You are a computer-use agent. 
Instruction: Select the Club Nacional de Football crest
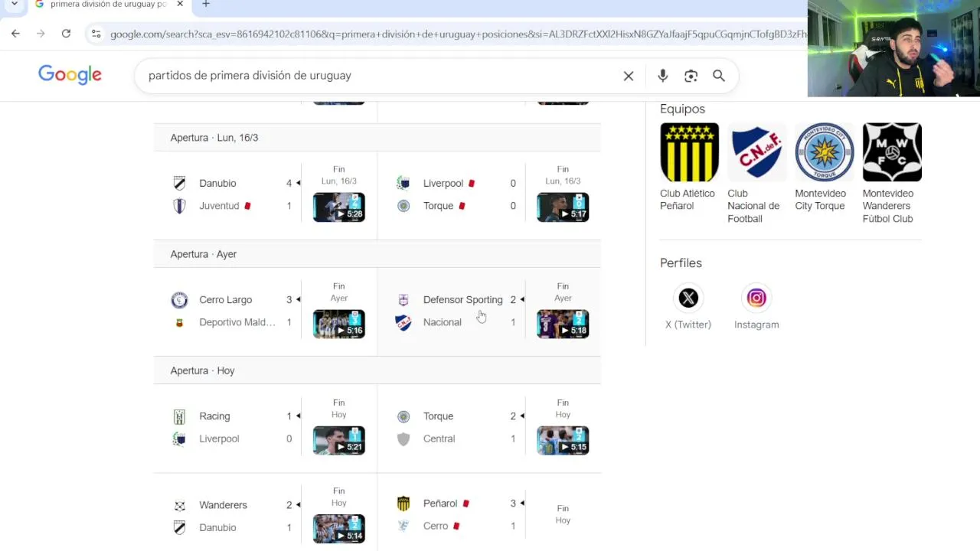click(x=756, y=152)
